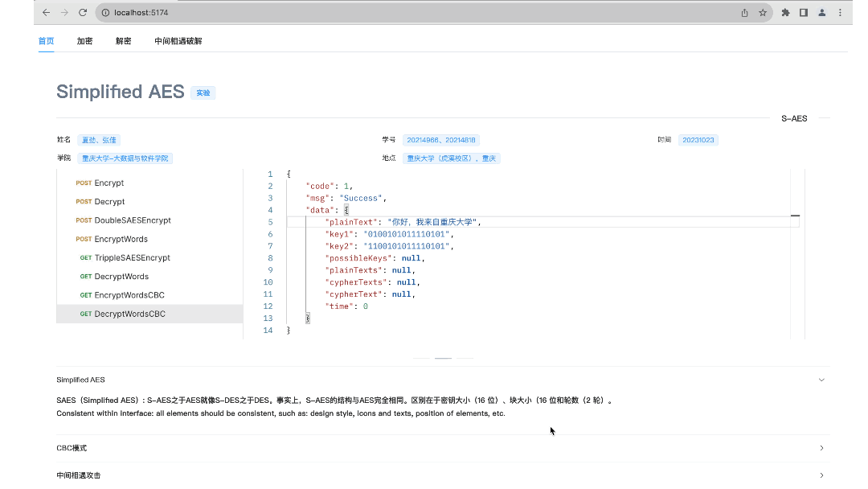The width and height of the screenshot is (868, 489).
Task: Open the extensions puzzle icon
Action: pyautogui.click(x=785, y=12)
